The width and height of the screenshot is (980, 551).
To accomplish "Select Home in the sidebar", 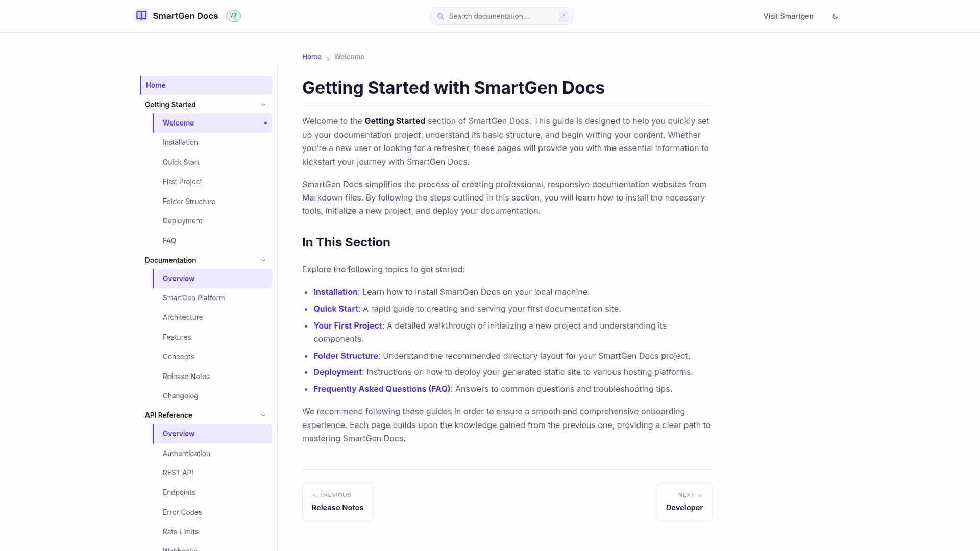I will coord(206,85).
